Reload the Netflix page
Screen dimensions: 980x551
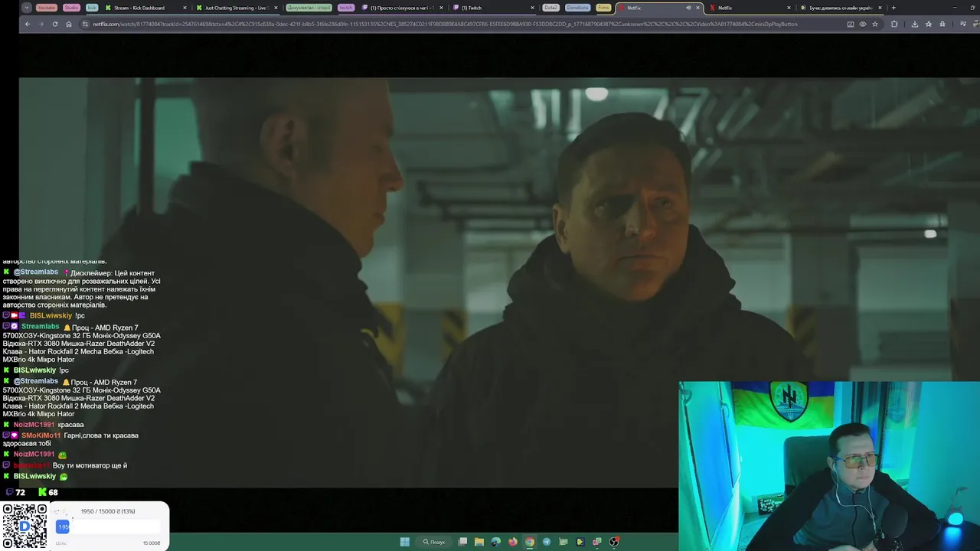(54, 24)
